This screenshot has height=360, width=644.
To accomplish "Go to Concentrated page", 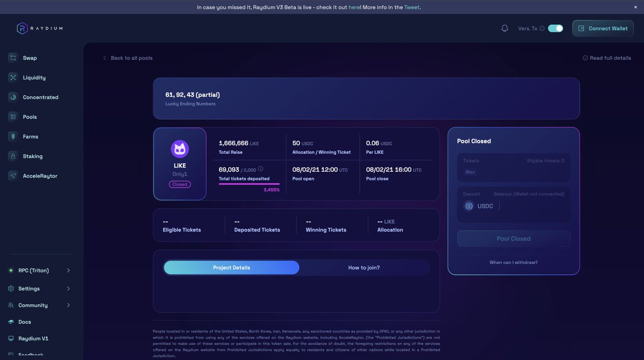I will pos(40,97).
